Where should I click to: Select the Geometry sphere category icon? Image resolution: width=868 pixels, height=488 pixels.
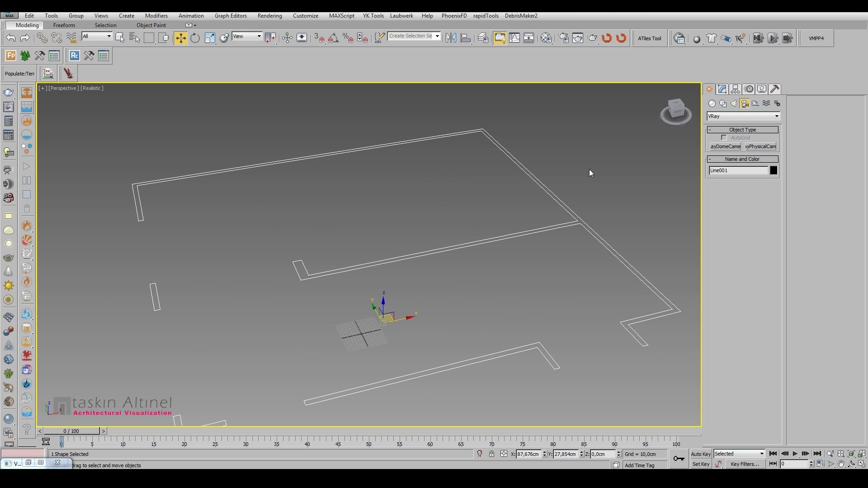712,104
